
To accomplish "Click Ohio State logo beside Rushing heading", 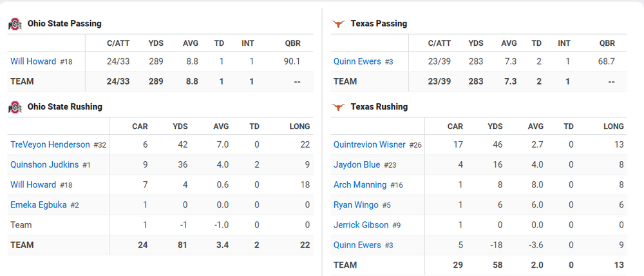I will tap(15, 107).
